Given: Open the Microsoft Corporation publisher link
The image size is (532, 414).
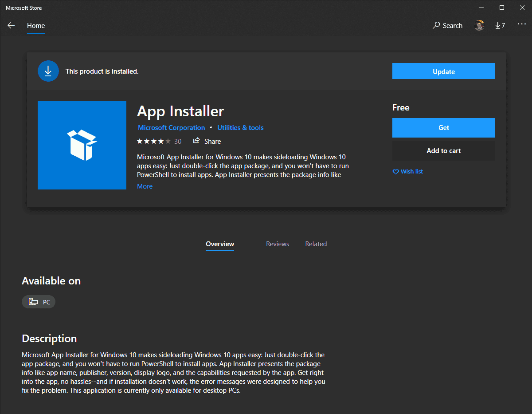Looking at the screenshot, I should (x=171, y=128).
